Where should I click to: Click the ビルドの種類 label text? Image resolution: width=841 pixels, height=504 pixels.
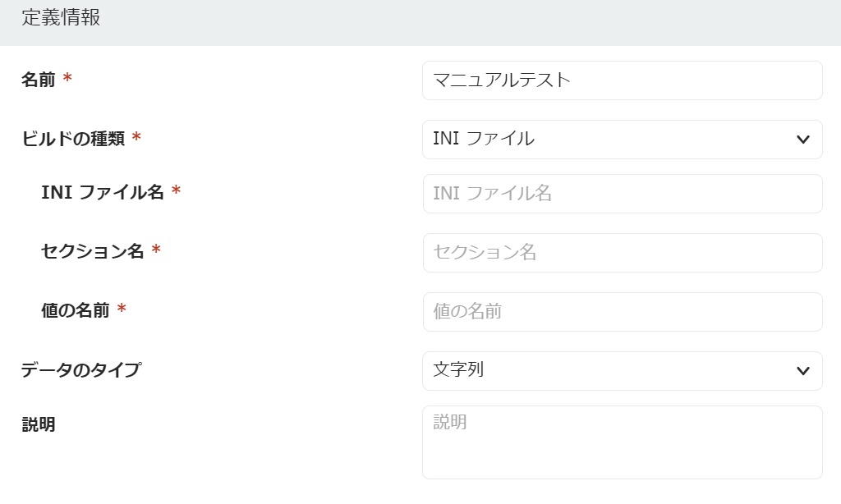72,139
